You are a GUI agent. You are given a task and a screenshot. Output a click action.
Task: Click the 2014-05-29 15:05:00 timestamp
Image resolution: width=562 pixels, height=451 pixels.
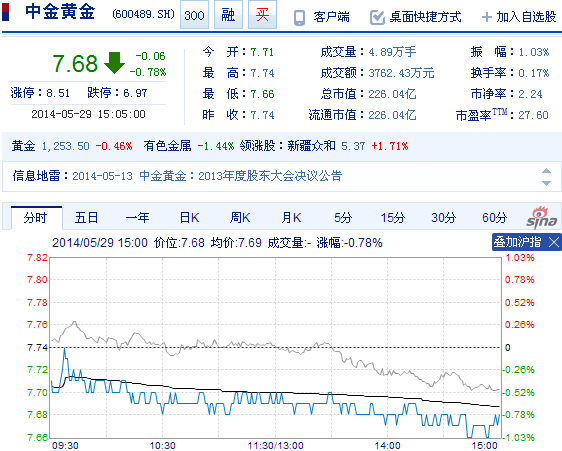pos(88,114)
